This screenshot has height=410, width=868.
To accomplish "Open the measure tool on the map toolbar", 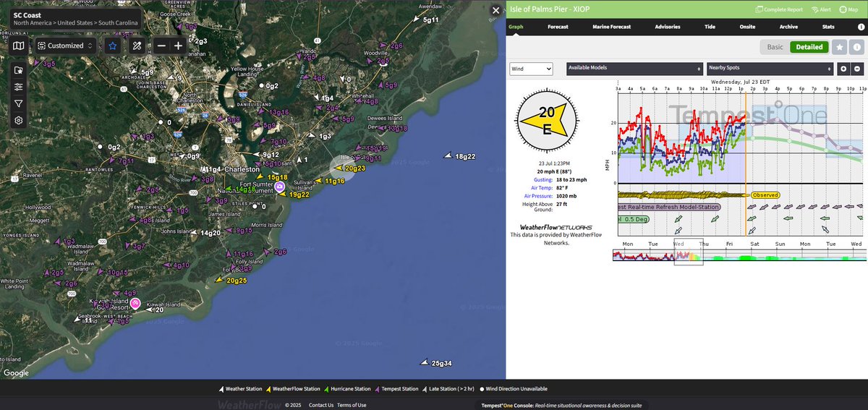I will [x=137, y=46].
